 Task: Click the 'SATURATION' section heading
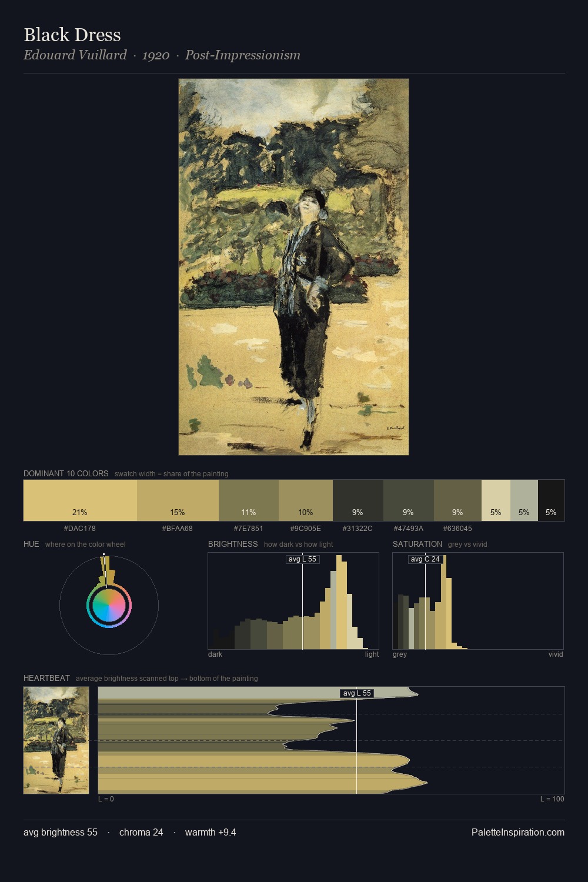point(417,544)
